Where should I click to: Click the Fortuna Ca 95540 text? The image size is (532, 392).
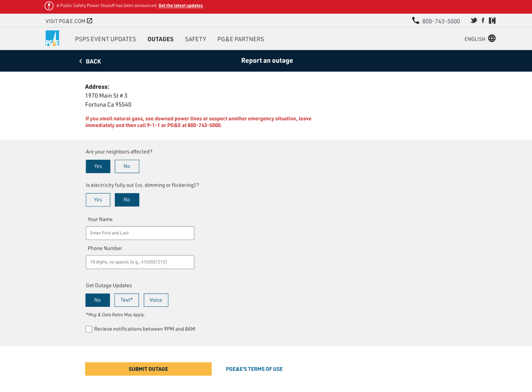108,105
